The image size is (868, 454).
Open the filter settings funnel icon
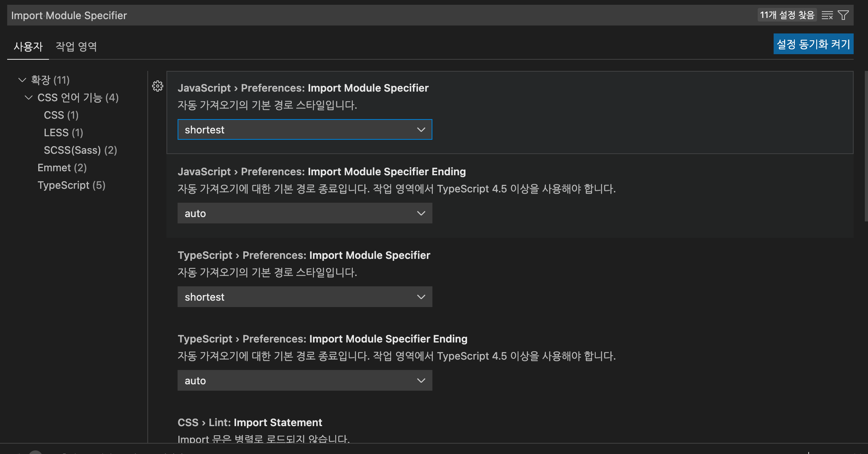click(843, 16)
